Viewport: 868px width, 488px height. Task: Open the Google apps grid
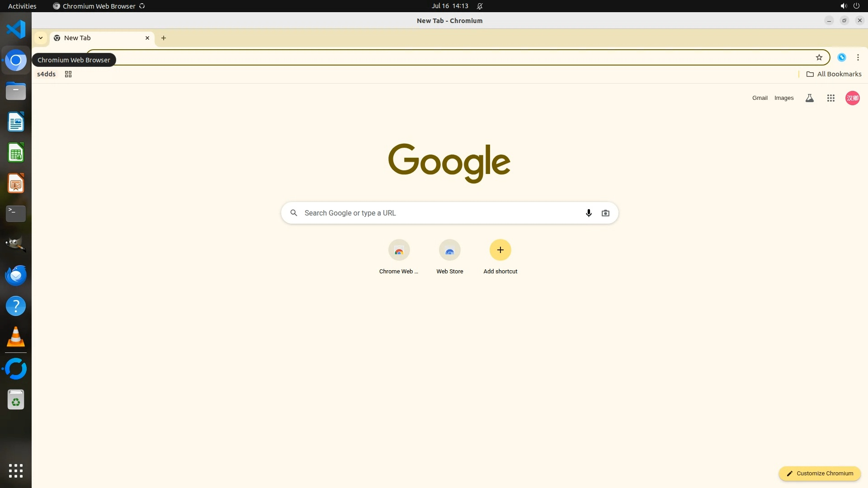830,98
